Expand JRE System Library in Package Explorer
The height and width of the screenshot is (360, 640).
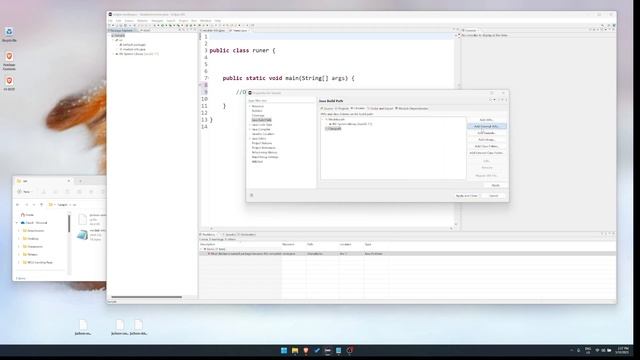114,54
